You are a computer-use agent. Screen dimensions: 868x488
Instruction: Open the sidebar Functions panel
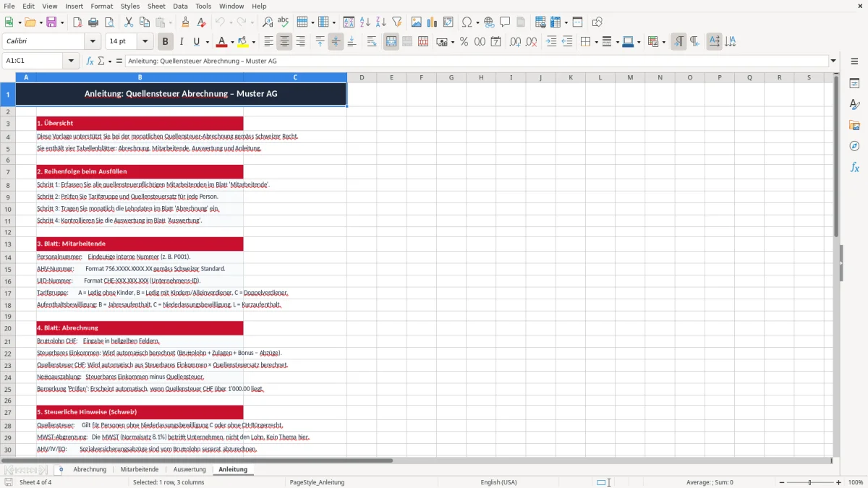coord(854,168)
